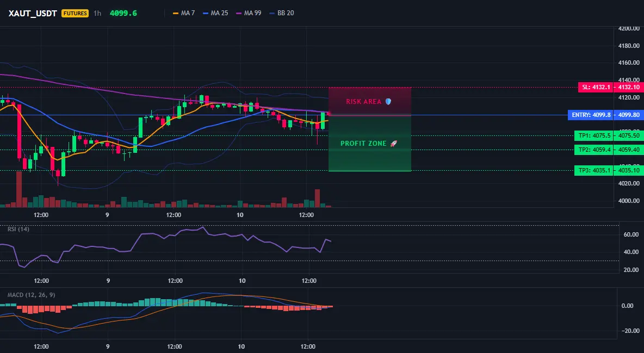Click the current price 4099.6 readout
The height and width of the screenshot is (353, 644).
[123, 13]
